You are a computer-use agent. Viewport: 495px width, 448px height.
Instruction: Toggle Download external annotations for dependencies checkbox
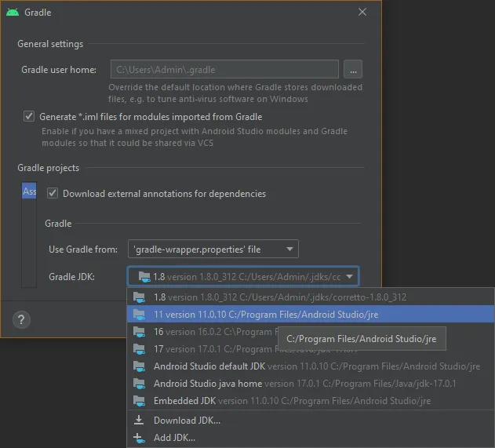[53, 193]
